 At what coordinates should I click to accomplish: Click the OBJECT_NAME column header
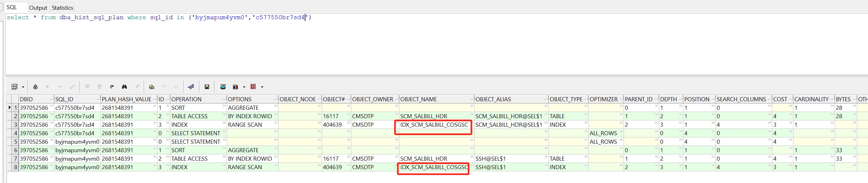(437, 99)
